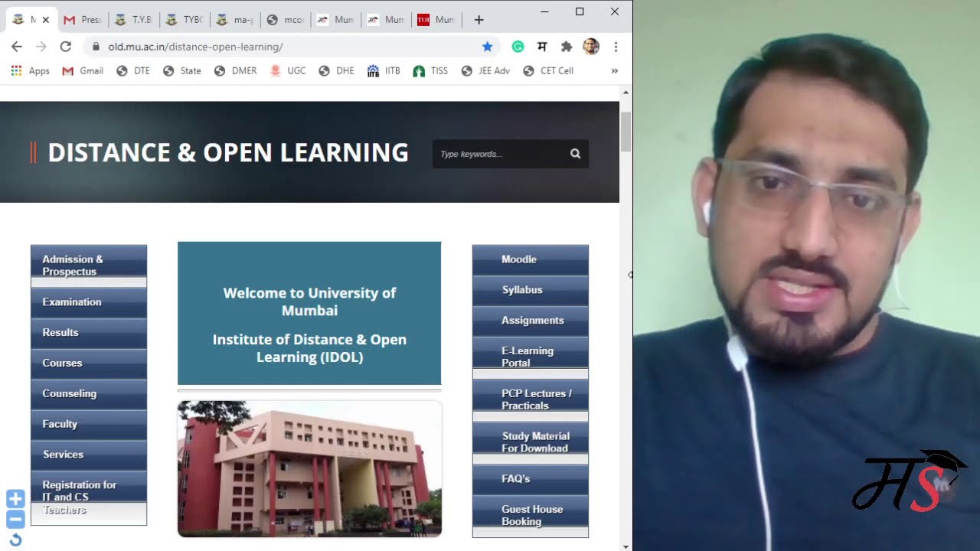Open the Results menu item

pyautogui.click(x=89, y=333)
